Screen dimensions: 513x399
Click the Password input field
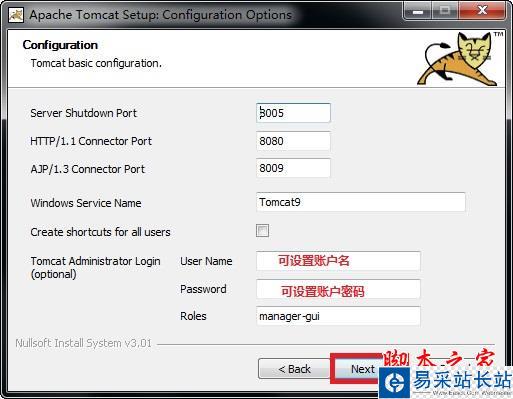pyautogui.click(x=338, y=289)
